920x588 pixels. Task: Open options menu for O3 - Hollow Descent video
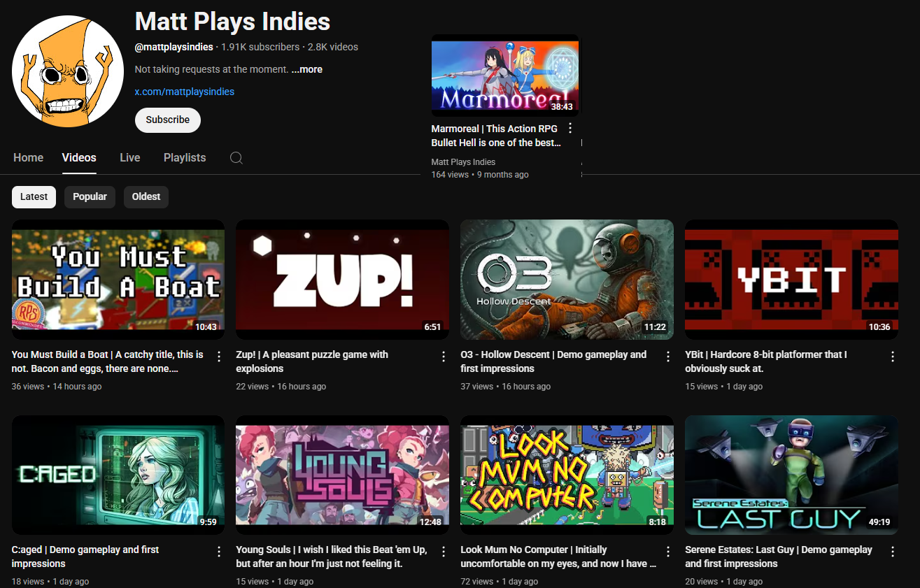click(x=668, y=357)
